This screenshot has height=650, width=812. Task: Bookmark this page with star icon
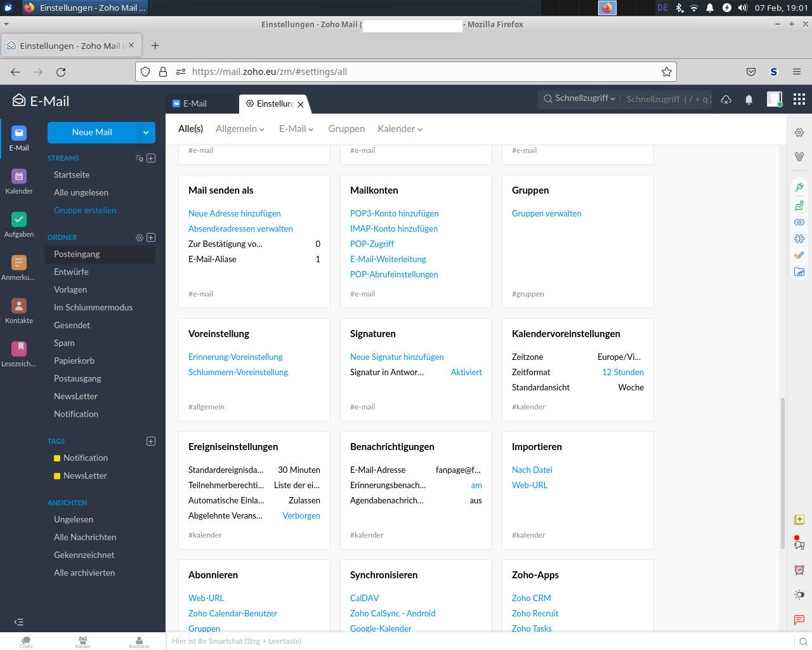coord(667,72)
